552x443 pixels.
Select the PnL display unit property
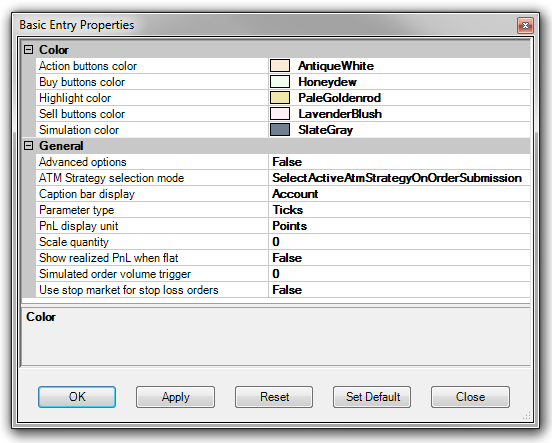(x=152, y=226)
